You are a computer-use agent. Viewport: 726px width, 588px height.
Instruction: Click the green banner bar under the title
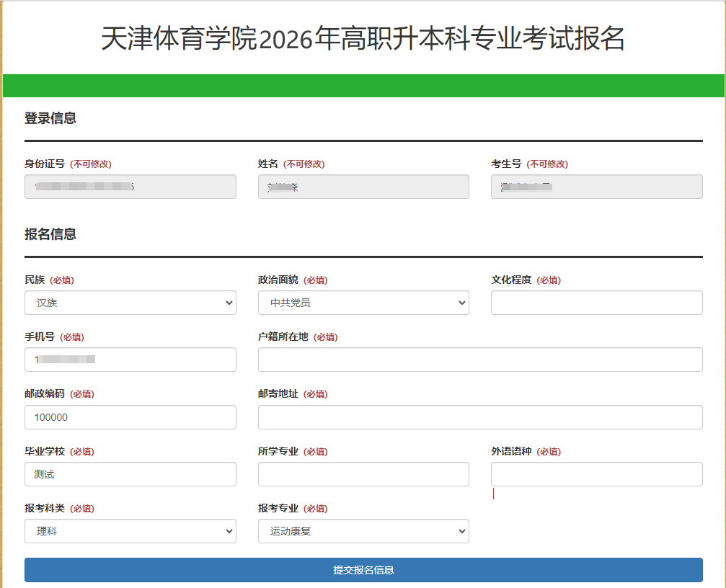click(x=363, y=86)
